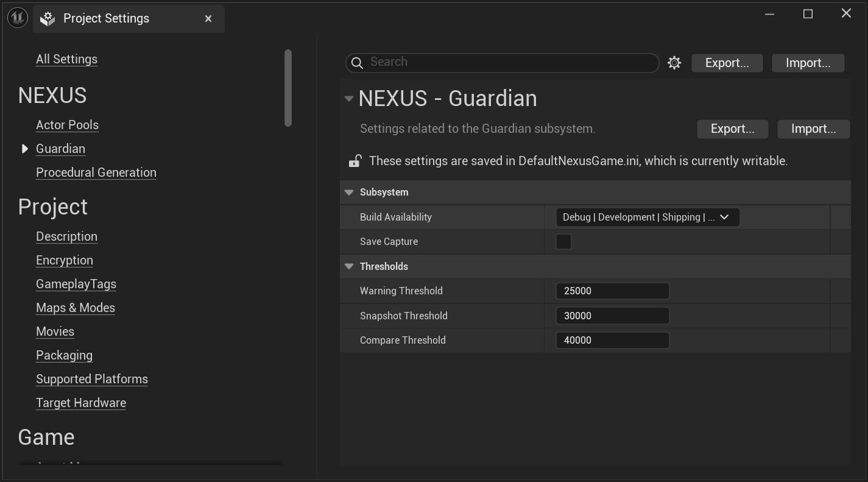This screenshot has height=482, width=868.
Task: Open the Packaging settings page
Action: click(x=64, y=355)
